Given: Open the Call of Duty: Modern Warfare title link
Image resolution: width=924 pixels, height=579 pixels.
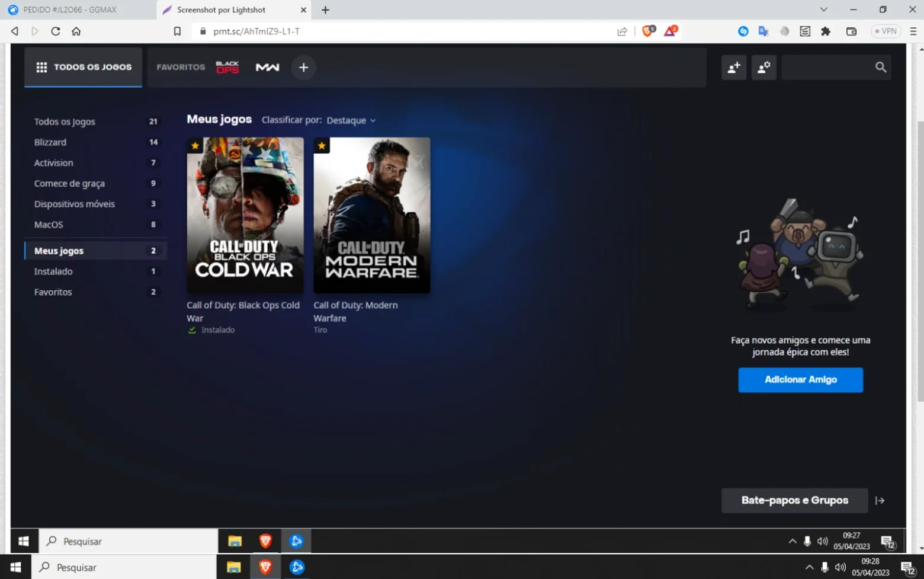Looking at the screenshot, I should (x=355, y=312).
